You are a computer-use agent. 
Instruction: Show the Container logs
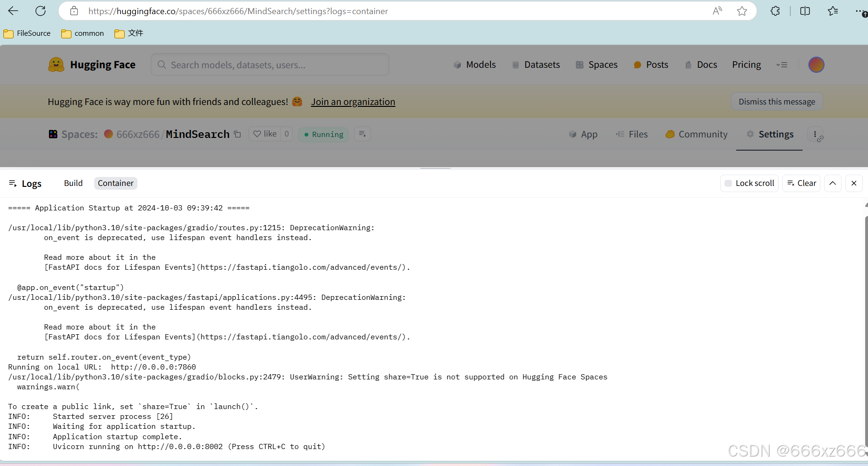pyautogui.click(x=116, y=183)
